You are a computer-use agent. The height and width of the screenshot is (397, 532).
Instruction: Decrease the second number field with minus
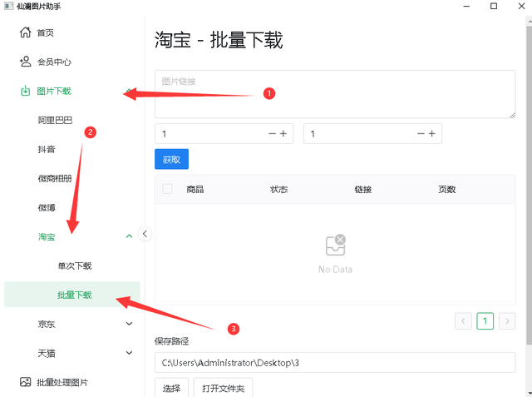click(421, 134)
